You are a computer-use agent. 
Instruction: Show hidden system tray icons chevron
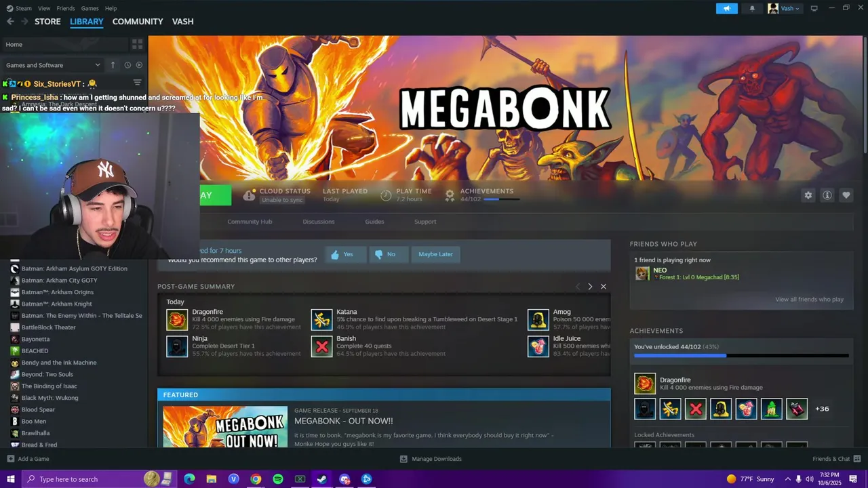point(787,479)
